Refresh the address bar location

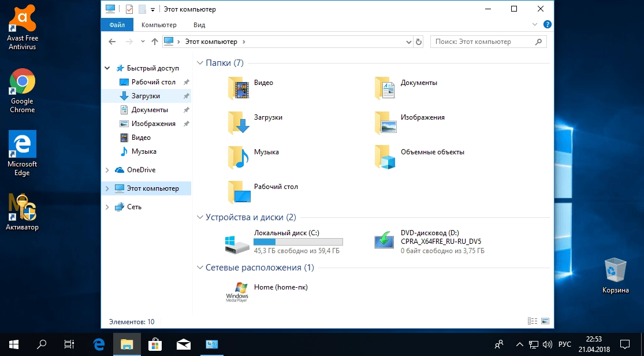point(419,42)
